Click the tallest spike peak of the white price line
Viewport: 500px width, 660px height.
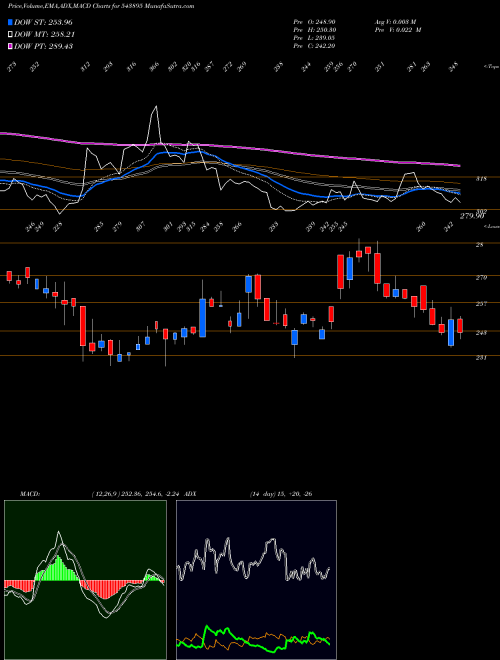(x=156, y=107)
